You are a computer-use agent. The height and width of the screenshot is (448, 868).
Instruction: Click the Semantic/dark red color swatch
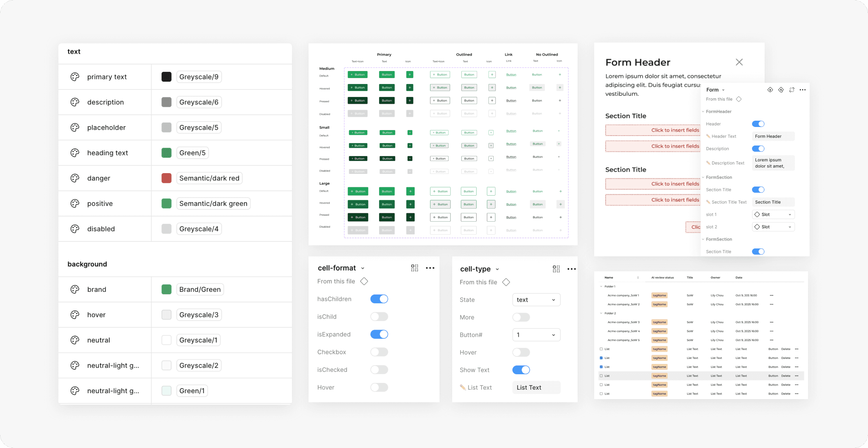166,178
